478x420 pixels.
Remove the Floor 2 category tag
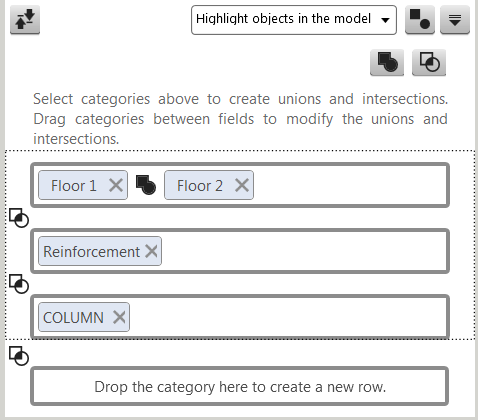(242, 185)
